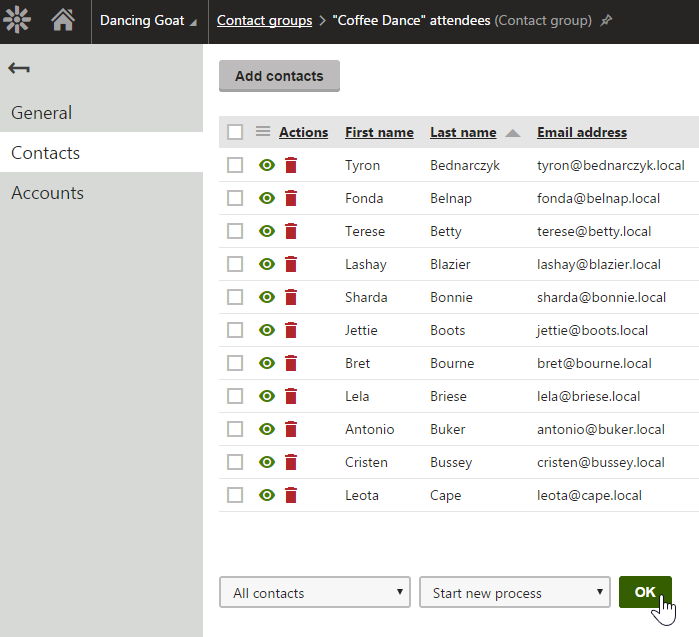Viewport: 699px width, 637px height.
Task: Check the box for Terese Betty
Action: pyautogui.click(x=235, y=231)
